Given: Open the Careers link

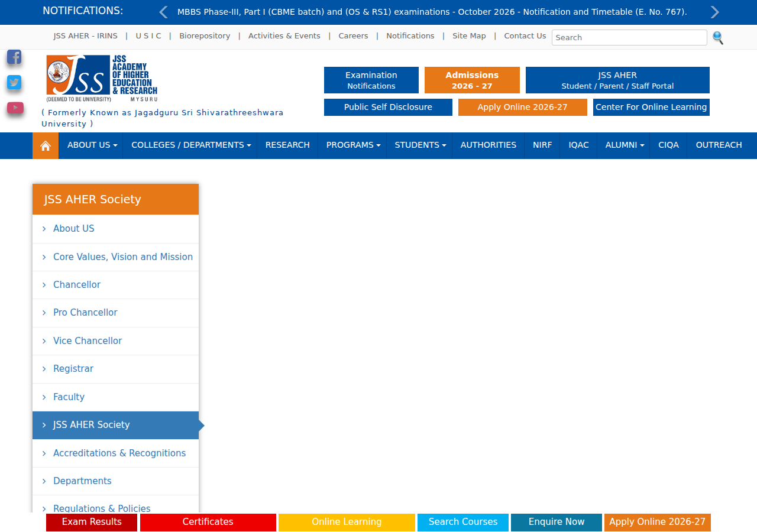Looking at the screenshot, I should (x=354, y=36).
